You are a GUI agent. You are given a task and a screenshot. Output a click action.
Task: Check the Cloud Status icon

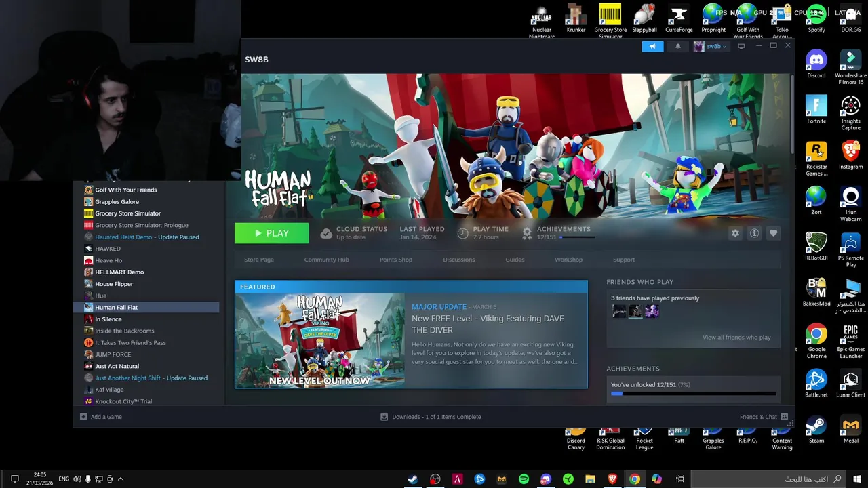pyautogui.click(x=326, y=233)
